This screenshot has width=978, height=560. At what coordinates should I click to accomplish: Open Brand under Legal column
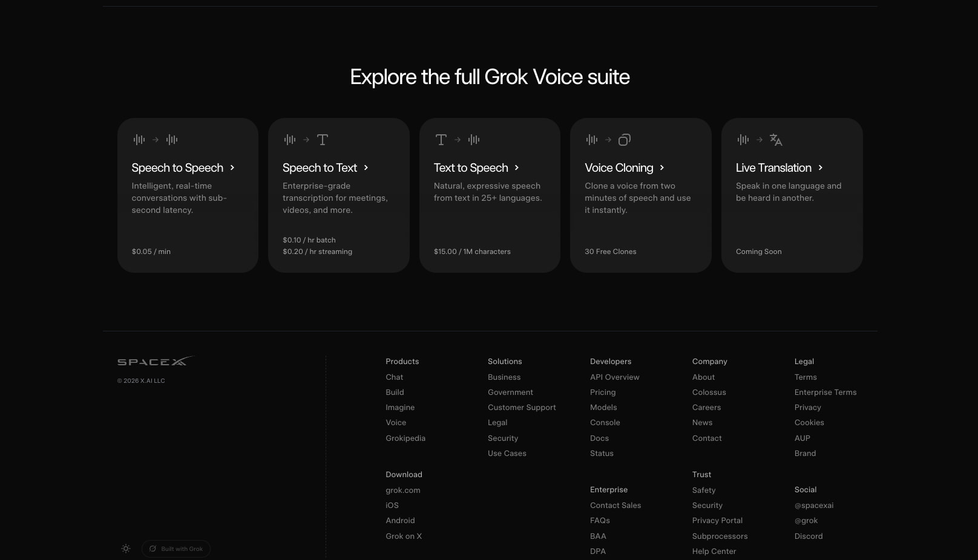point(805,453)
